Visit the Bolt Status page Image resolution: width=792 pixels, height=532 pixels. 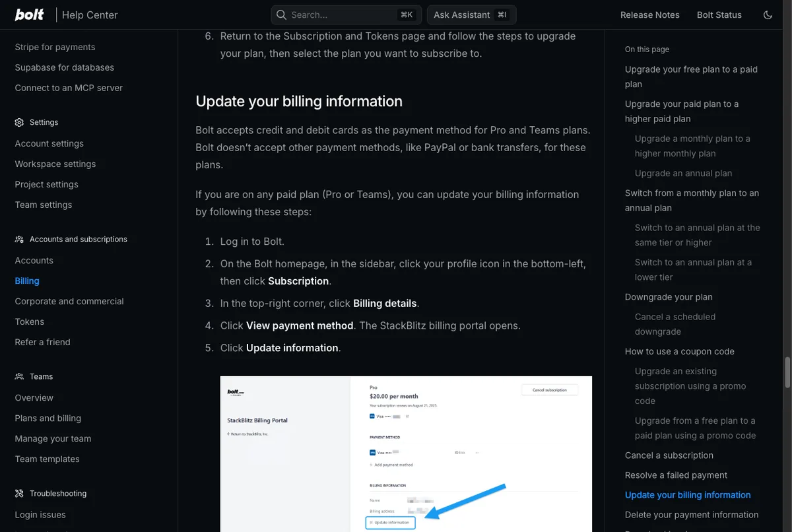coord(719,15)
